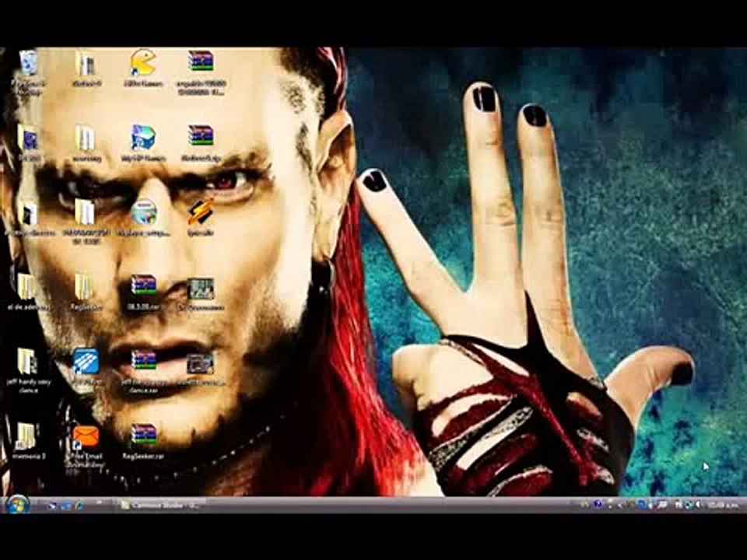Screen dimensions: 747x560
Task: Launch the orange envelope email shortcut
Action: tap(86, 437)
